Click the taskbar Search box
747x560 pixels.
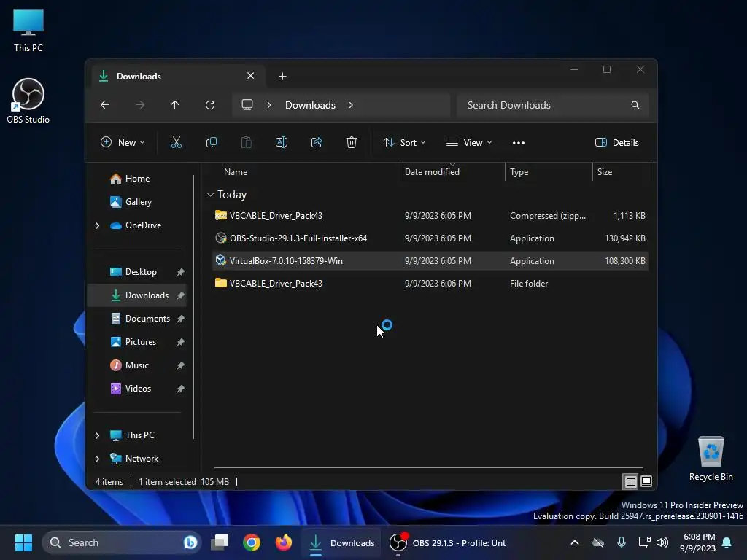point(122,542)
